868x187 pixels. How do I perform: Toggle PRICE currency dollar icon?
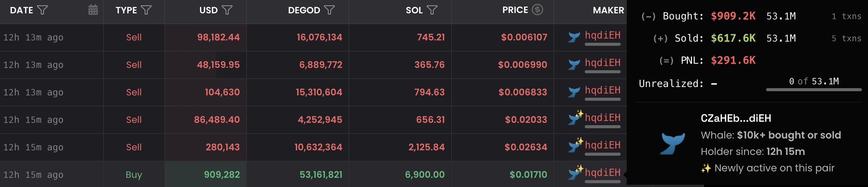[537, 10]
